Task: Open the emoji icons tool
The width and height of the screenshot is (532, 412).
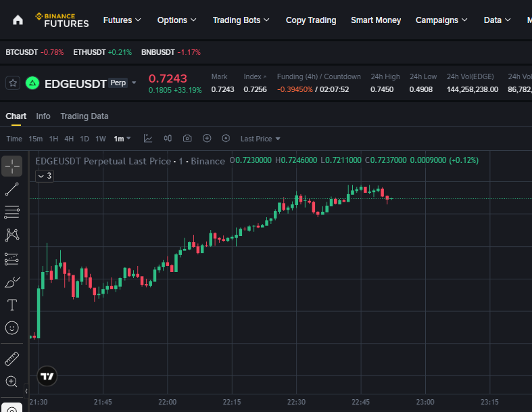Action: [12, 327]
